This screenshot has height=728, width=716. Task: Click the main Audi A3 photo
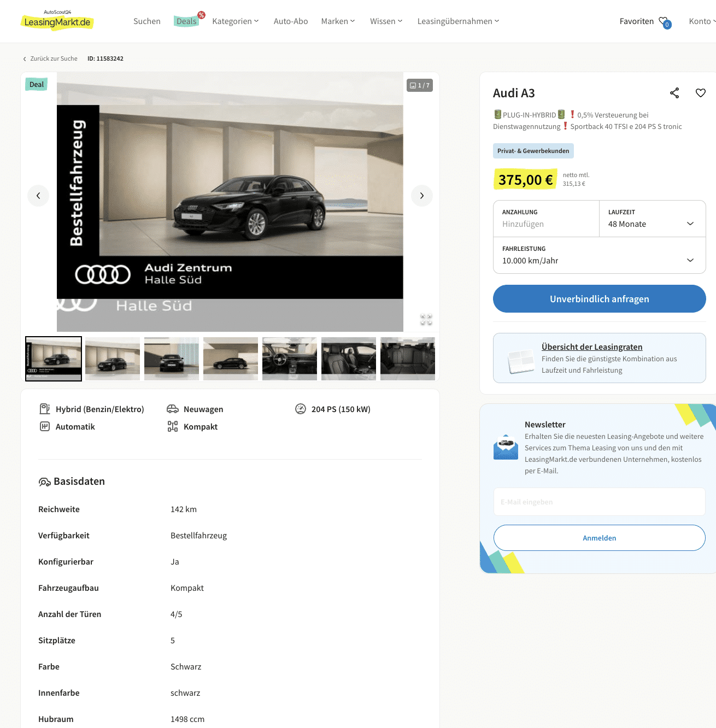pyautogui.click(x=230, y=202)
